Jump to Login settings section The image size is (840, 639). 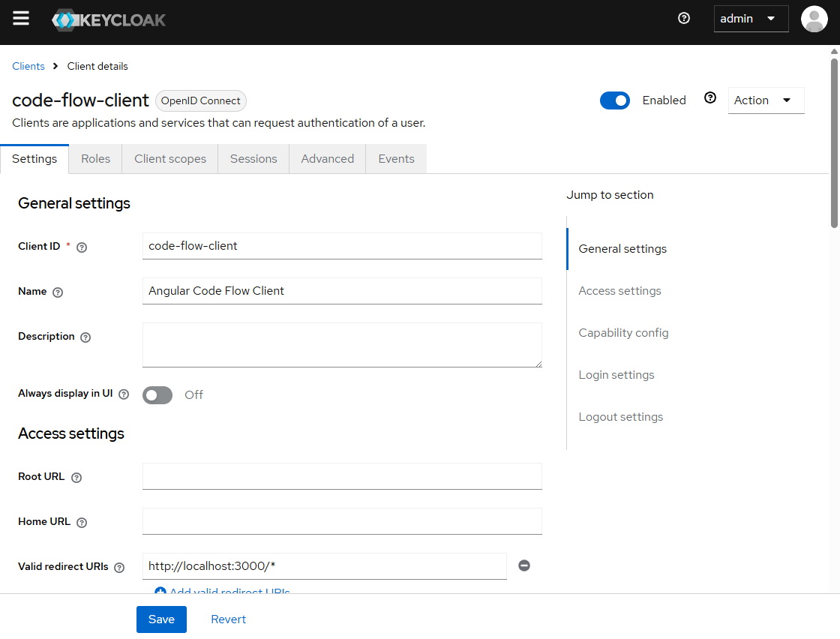pos(616,375)
